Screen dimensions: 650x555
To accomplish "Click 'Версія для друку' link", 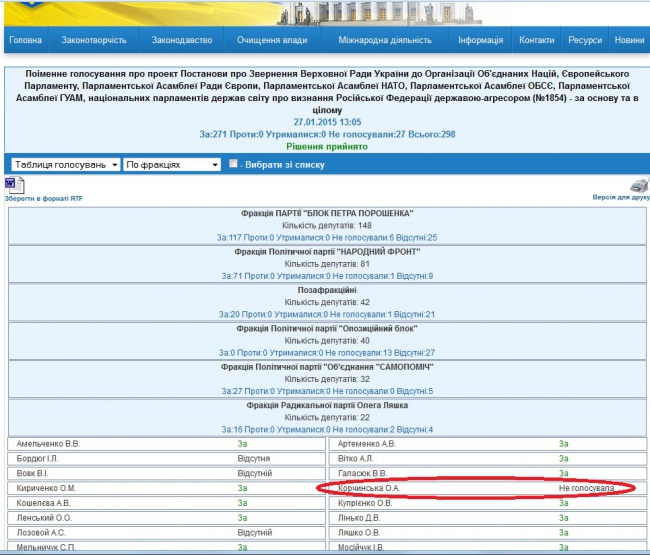I will (x=620, y=198).
